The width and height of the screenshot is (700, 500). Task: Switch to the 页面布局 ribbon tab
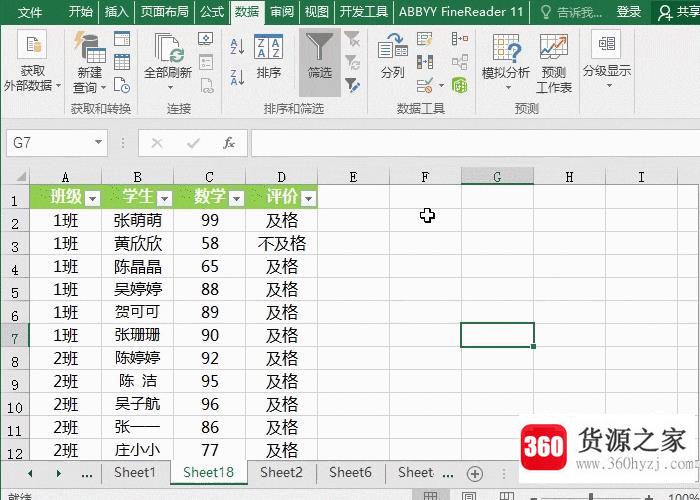(x=164, y=12)
